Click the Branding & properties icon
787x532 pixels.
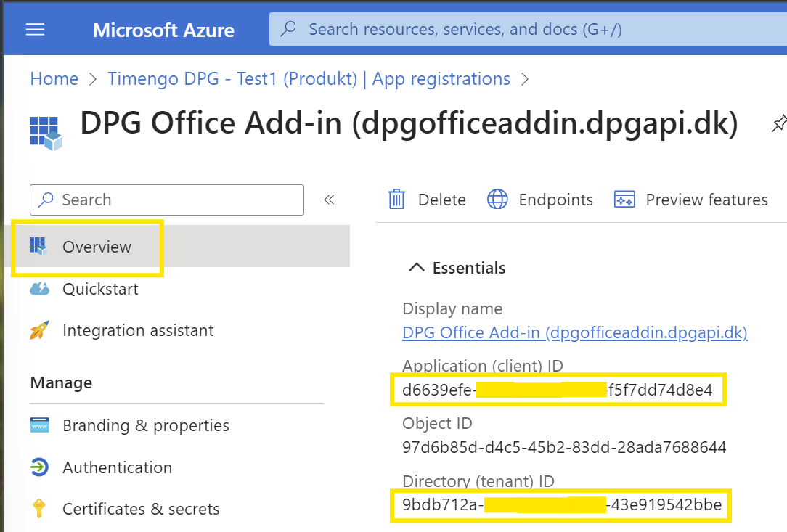point(39,425)
